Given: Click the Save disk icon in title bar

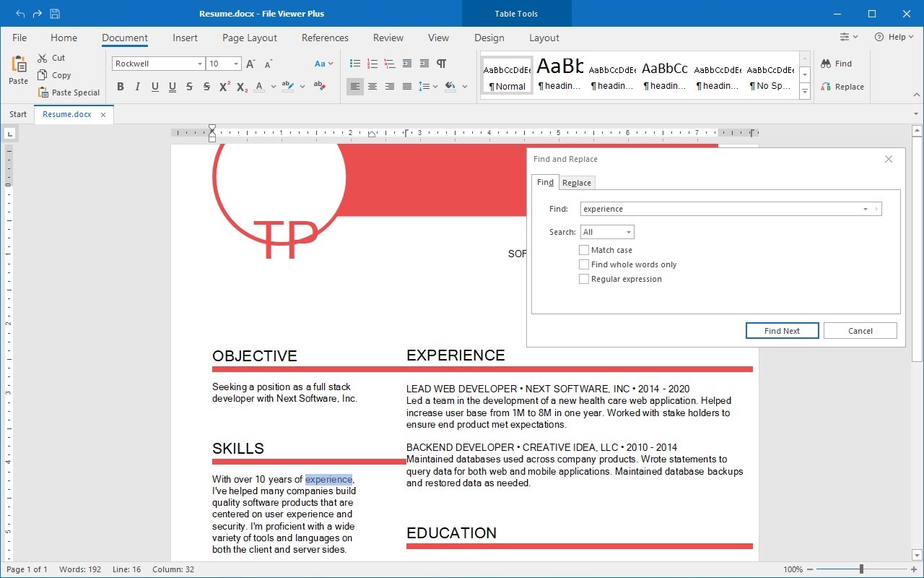Looking at the screenshot, I should tap(55, 14).
